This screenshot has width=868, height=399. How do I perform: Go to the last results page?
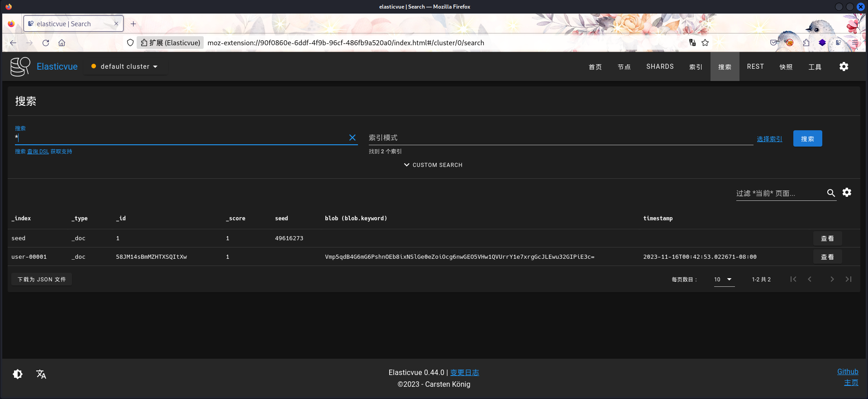tap(849, 279)
